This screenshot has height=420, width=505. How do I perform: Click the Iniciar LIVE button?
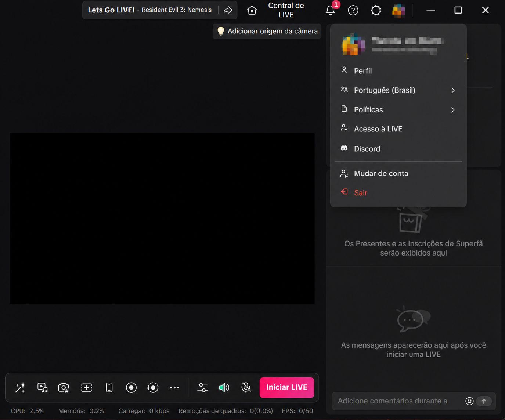pos(287,387)
